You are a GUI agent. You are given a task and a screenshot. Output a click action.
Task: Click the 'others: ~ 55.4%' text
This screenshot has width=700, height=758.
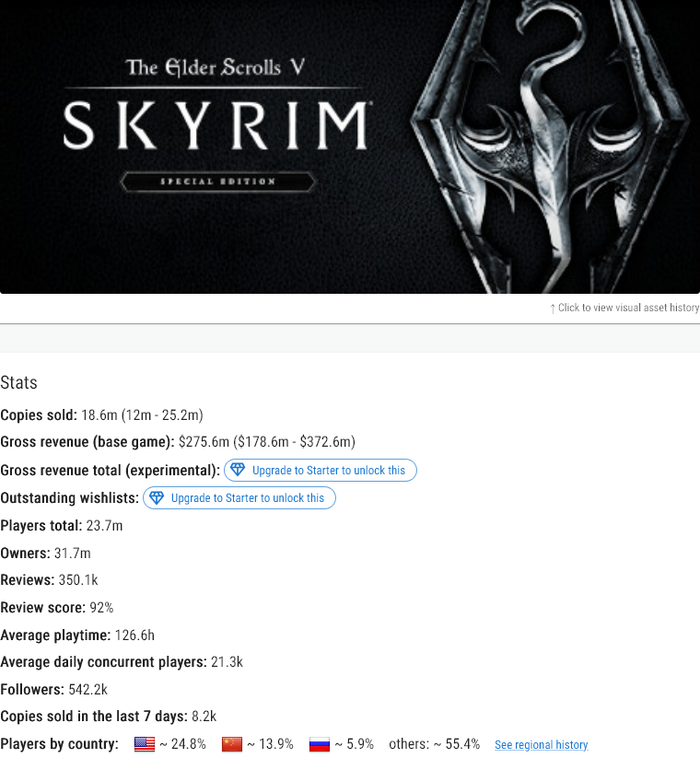coord(435,744)
